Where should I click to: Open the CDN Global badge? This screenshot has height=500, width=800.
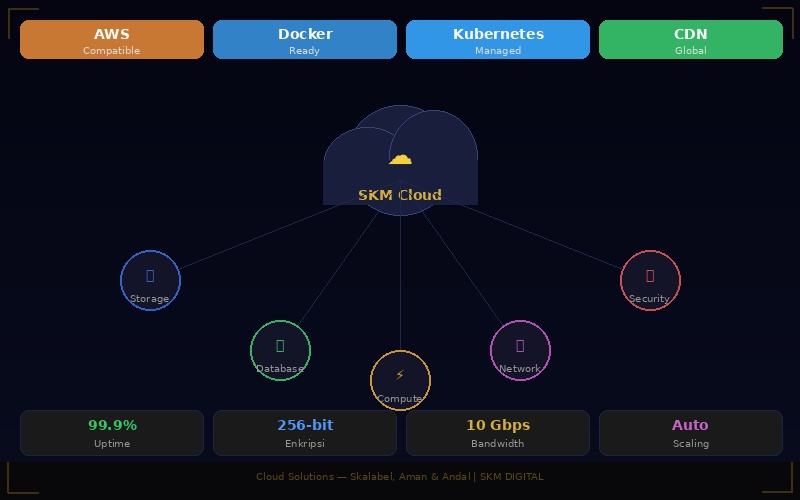[691, 39]
